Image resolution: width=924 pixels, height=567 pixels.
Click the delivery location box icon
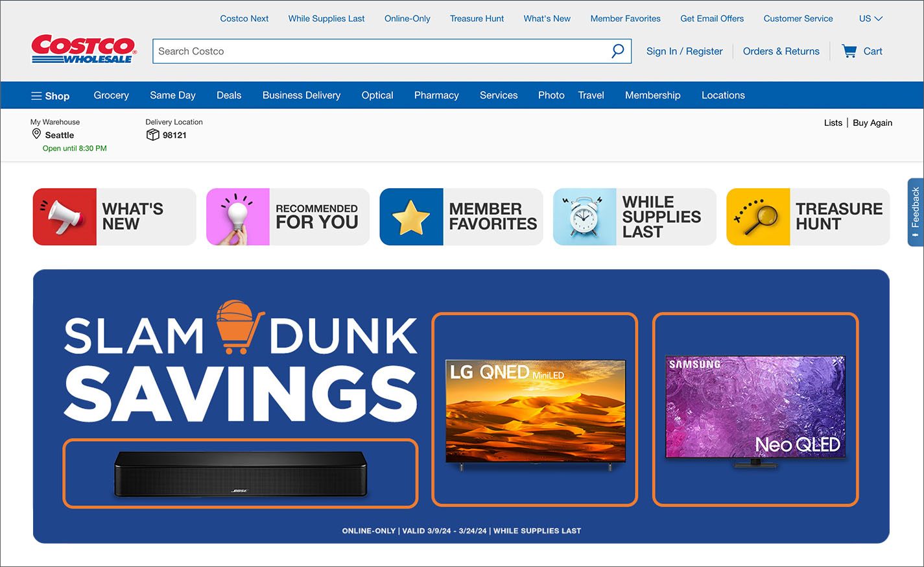click(x=152, y=135)
